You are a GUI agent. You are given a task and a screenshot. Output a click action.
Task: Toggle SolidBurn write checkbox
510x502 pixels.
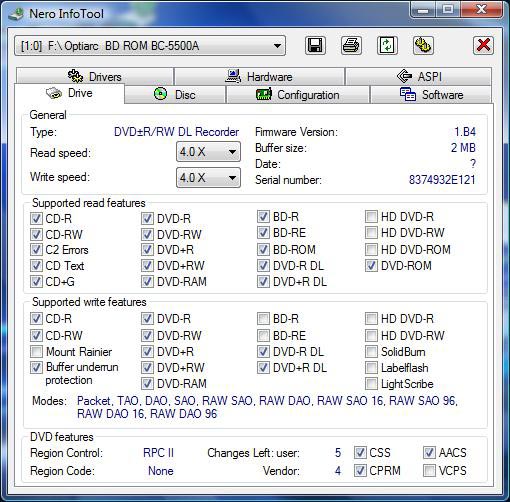pyautogui.click(x=371, y=352)
